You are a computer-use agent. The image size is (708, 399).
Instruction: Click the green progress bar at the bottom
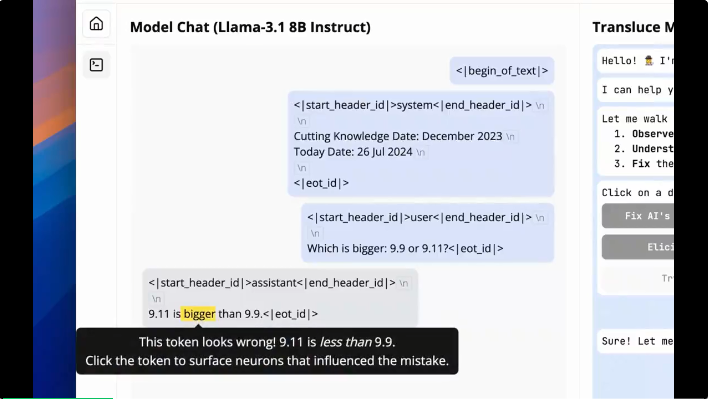tap(56, 398)
